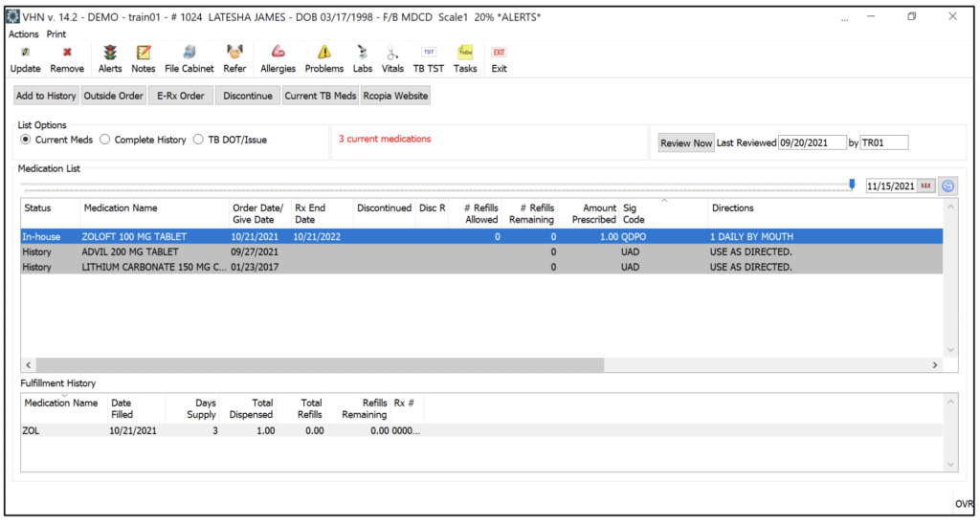980x524 pixels.
Task: Click the Last Reviewed date field
Action: point(813,143)
